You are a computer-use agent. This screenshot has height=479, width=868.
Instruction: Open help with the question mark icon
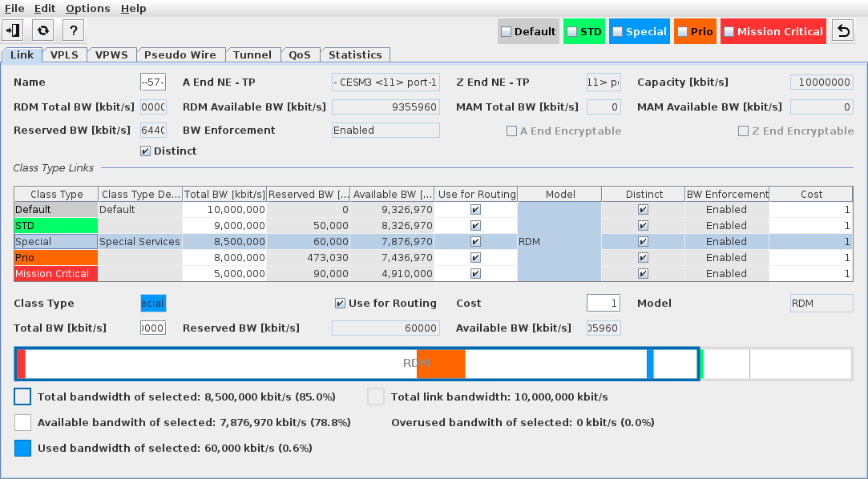72,30
